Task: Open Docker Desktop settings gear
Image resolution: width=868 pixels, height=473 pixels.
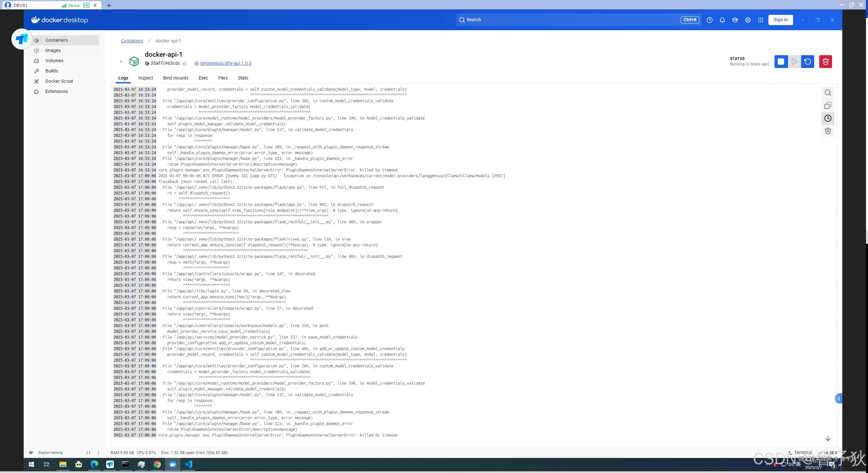Action: click(748, 20)
